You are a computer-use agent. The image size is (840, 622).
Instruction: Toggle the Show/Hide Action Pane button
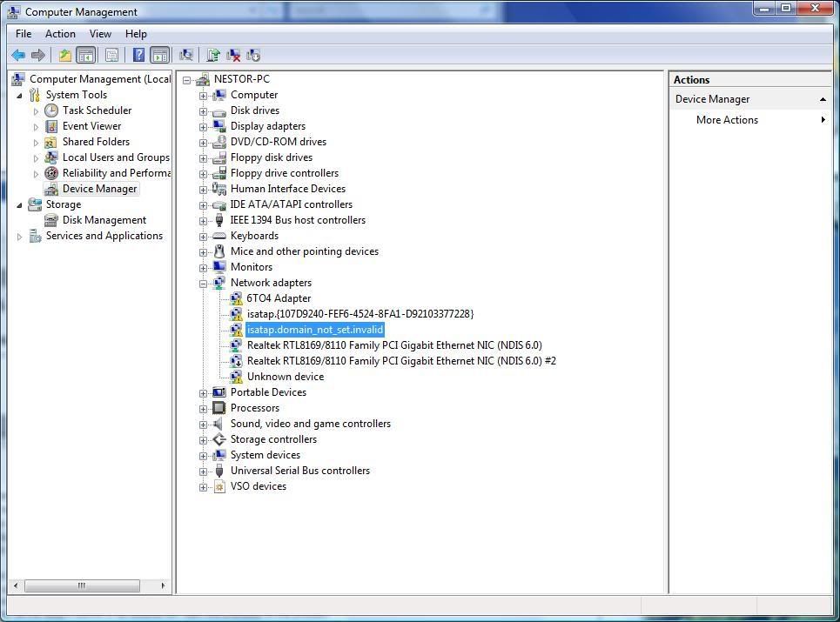pyautogui.click(x=160, y=55)
